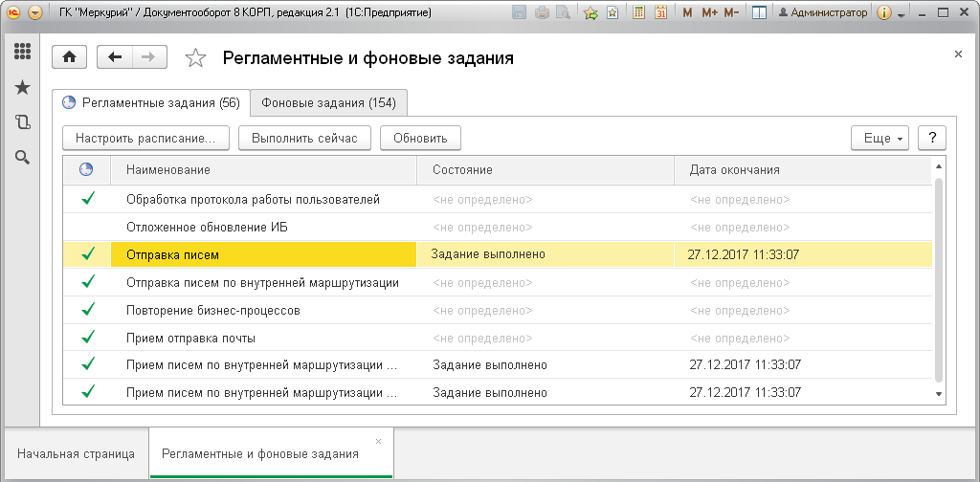Sort by Наименование column header
Viewport: 980px width, 482px height.
(x=264, y=170)
